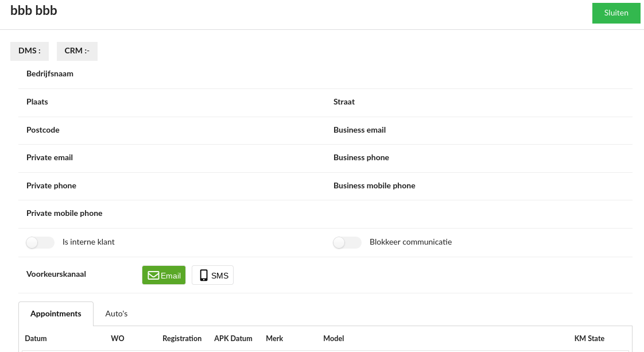Choose Email as preferred channel

pos(164,275)
